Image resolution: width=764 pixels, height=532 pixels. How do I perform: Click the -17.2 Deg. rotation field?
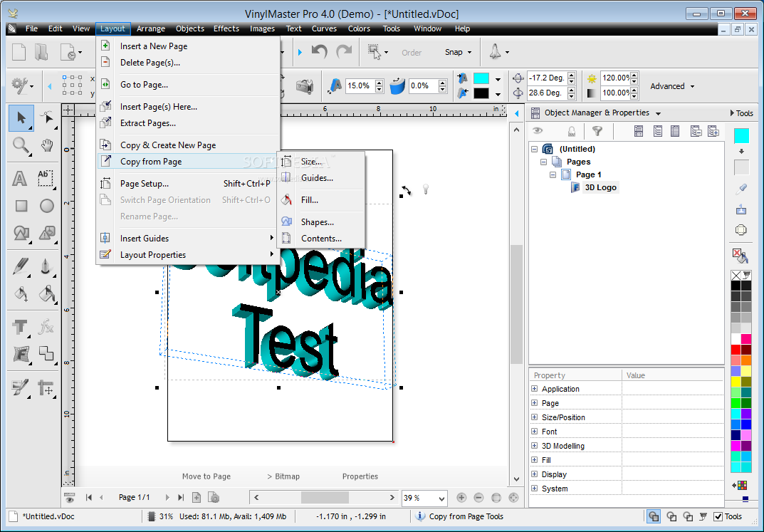click(x=547, y=78)
